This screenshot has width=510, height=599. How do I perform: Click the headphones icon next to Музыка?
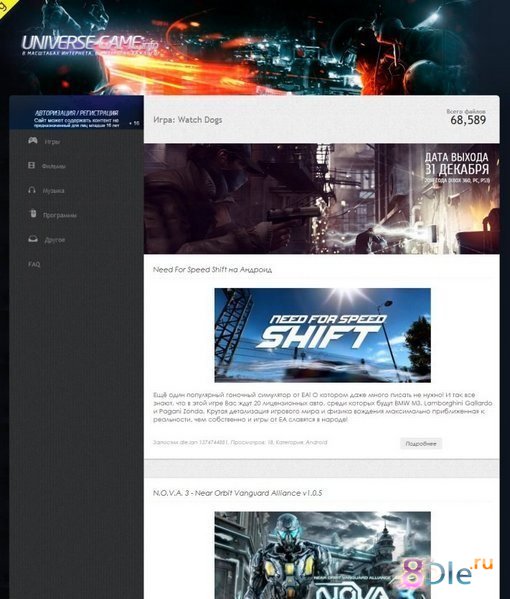(x=32, y=189)
